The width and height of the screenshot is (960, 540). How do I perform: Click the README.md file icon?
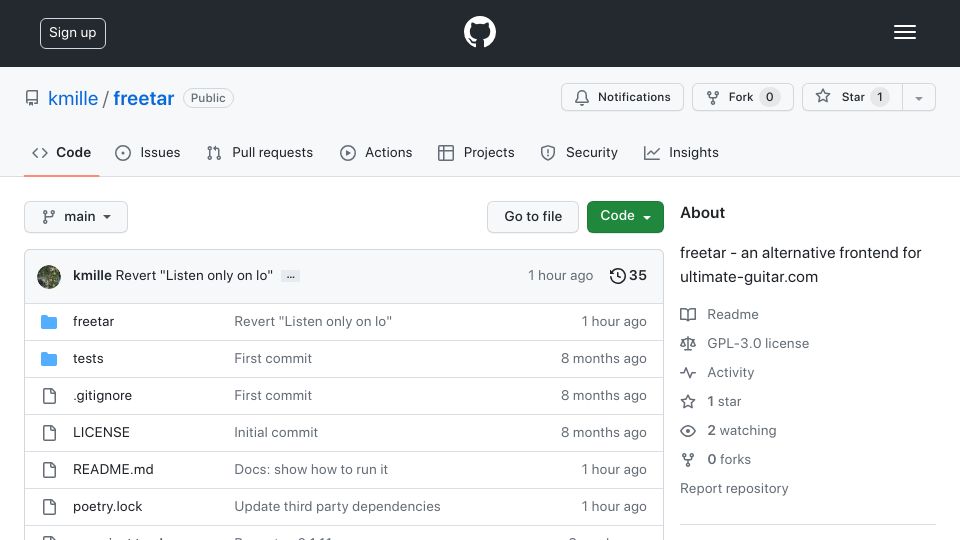click(x=50, y=470)
